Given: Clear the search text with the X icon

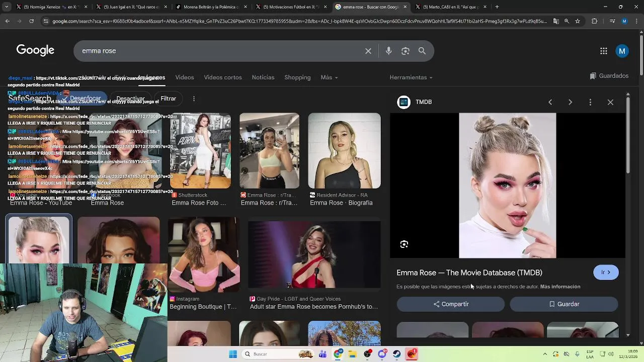Looking at the screenshot, I should pos(368,51).
